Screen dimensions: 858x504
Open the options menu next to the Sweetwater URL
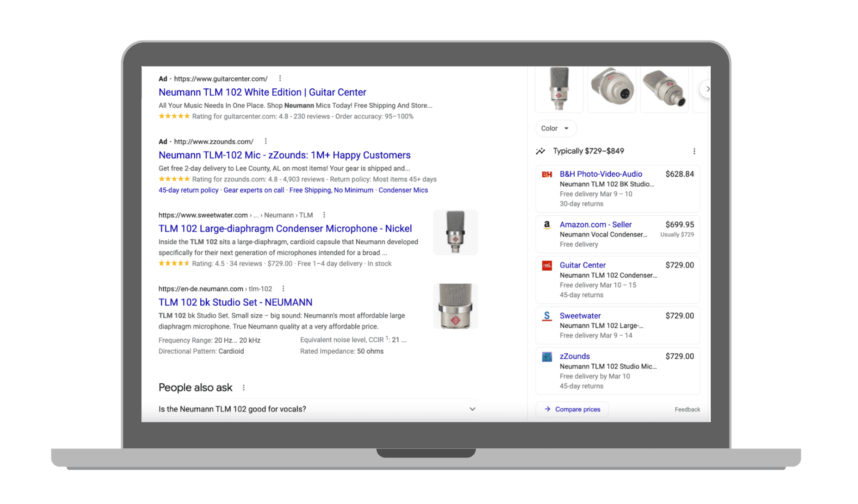point(324,215)
